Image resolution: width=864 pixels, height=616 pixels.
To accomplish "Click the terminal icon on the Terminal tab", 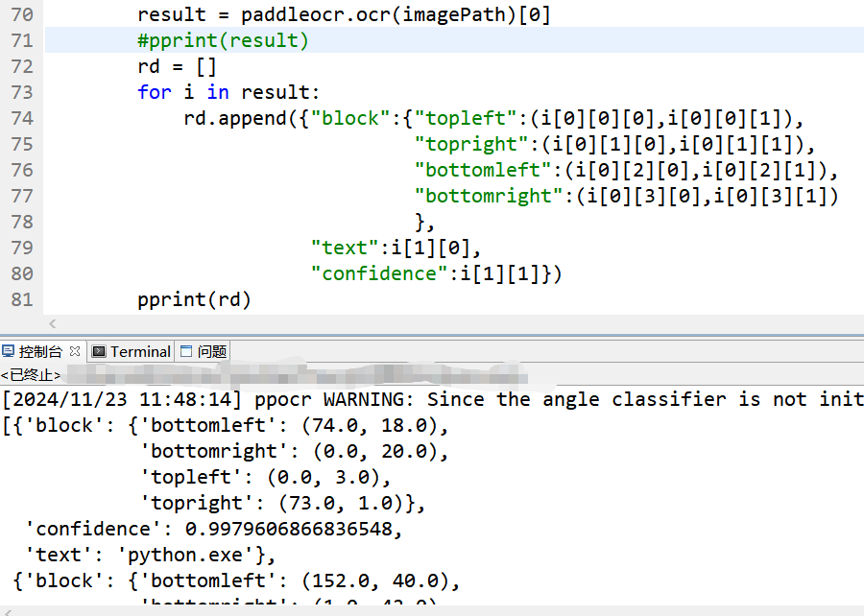I will [99, 351].
